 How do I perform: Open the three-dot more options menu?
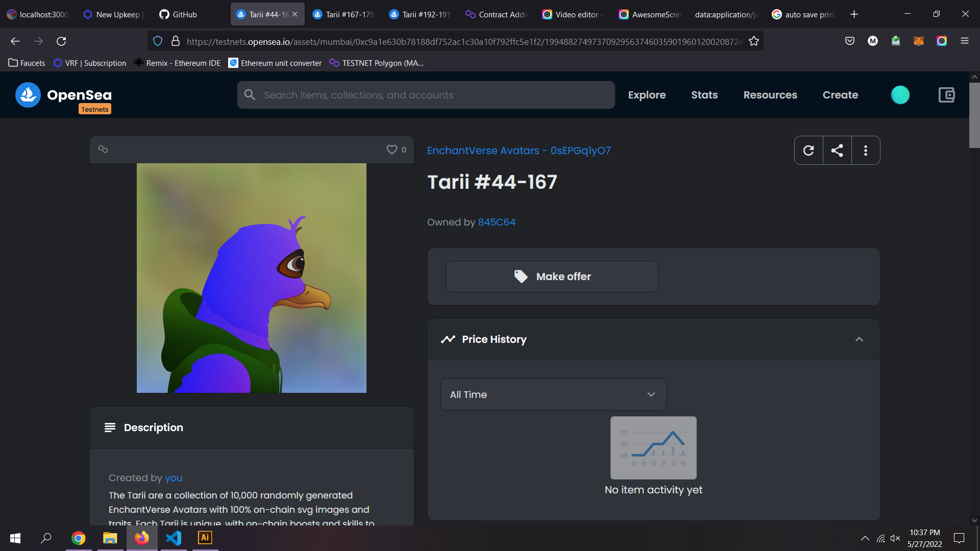tap(866, 151)
